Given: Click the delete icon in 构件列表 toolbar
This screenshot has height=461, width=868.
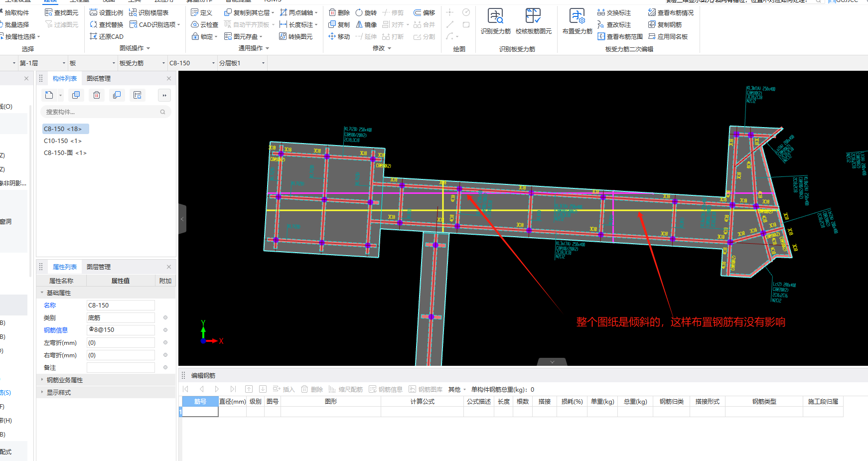Looking at the screenshot, I should click(x=97, y=95).
